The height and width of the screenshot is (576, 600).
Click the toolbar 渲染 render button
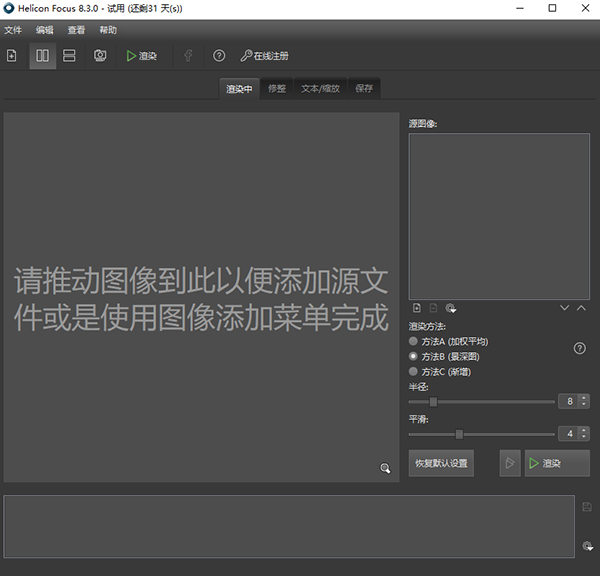click(142, 56)
